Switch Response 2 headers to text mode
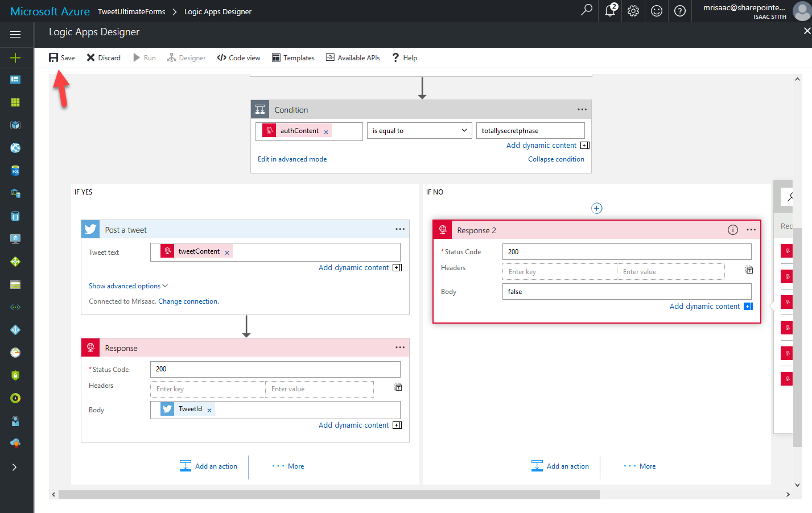This screenshot has width=812, height=513. (x=749, y=270)
